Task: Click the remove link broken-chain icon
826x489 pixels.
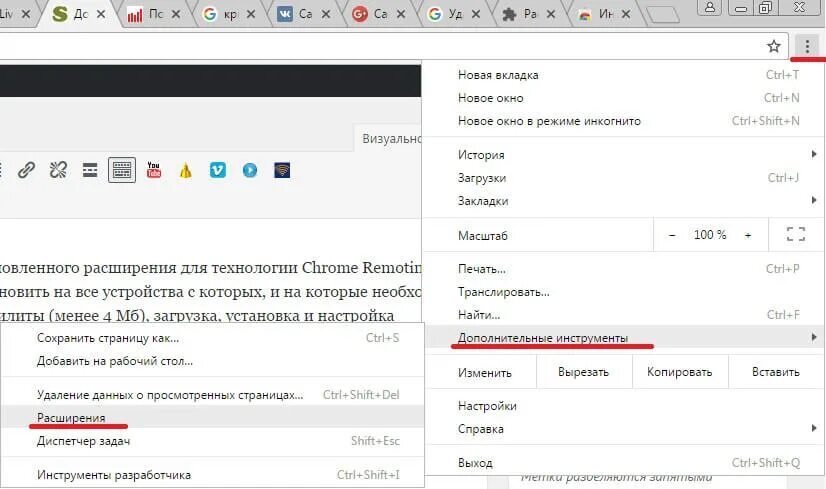Action: pos(58,170)
